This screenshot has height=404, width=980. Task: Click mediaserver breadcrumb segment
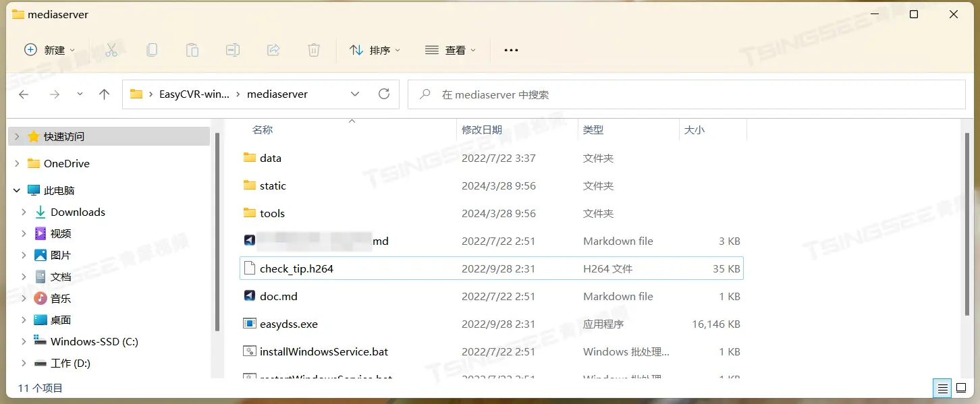click(x=277, y=94)
